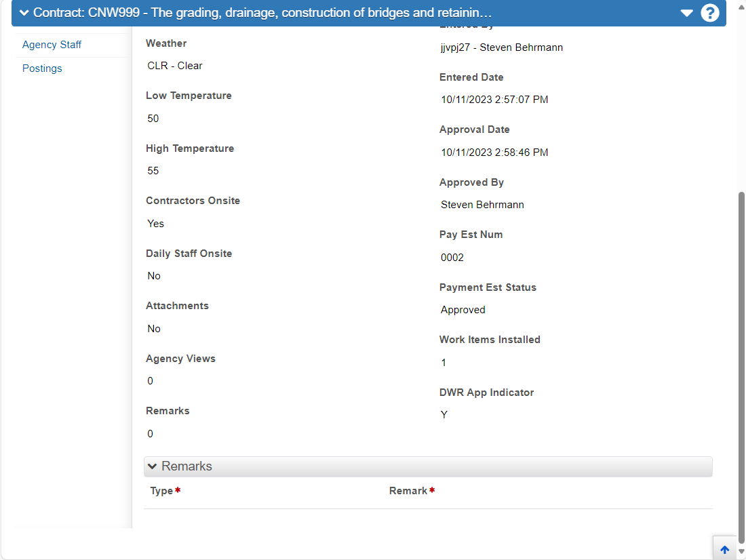The height and width of the screenshot is (560, 746).
Task: Select the Entered Date timestamp value
Action: pyautogui.click(x=494, y=100)
